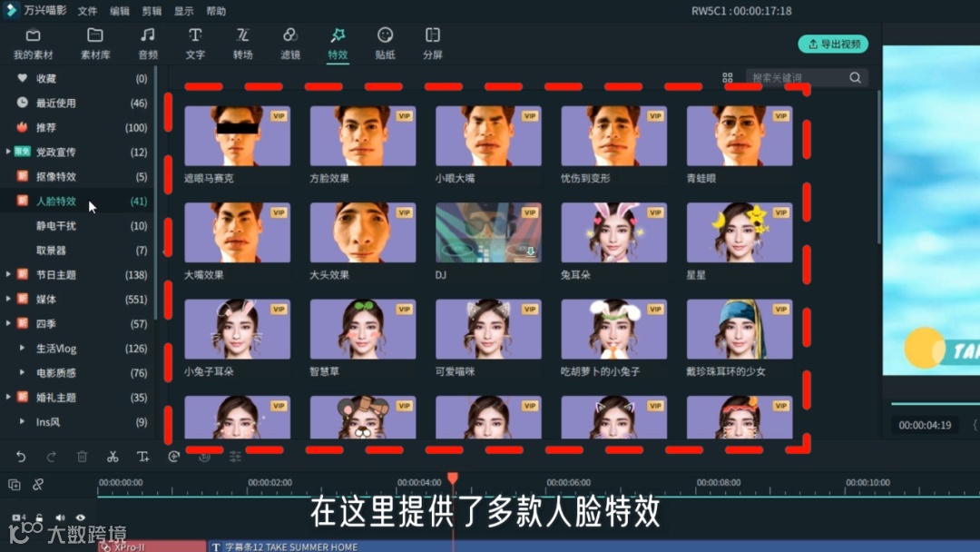Select the scissors split tool icon
Screen dimensions: 980x552
pyautogui.click(x=111, y=457)
